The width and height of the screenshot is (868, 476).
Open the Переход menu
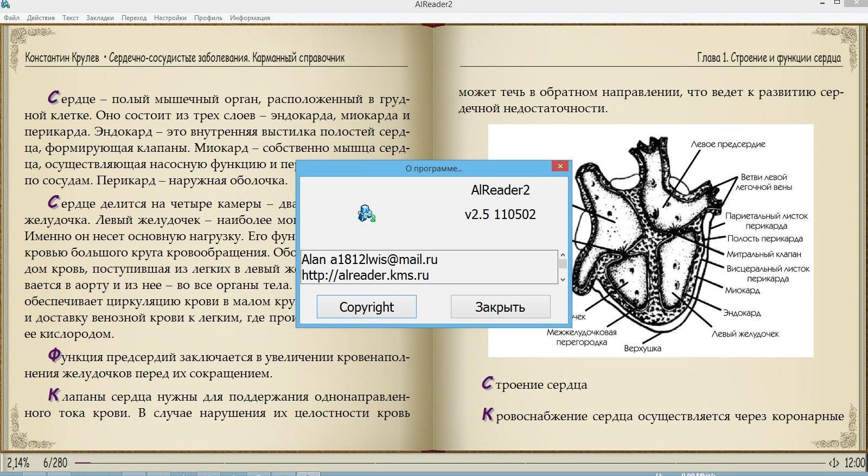[134, 18]
